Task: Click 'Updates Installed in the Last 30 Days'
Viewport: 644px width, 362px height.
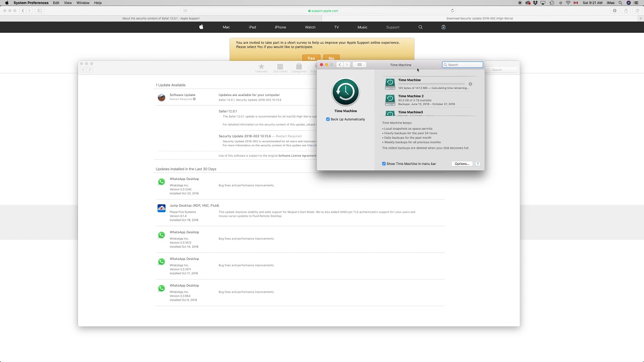Action: click(x=186, y=169)
